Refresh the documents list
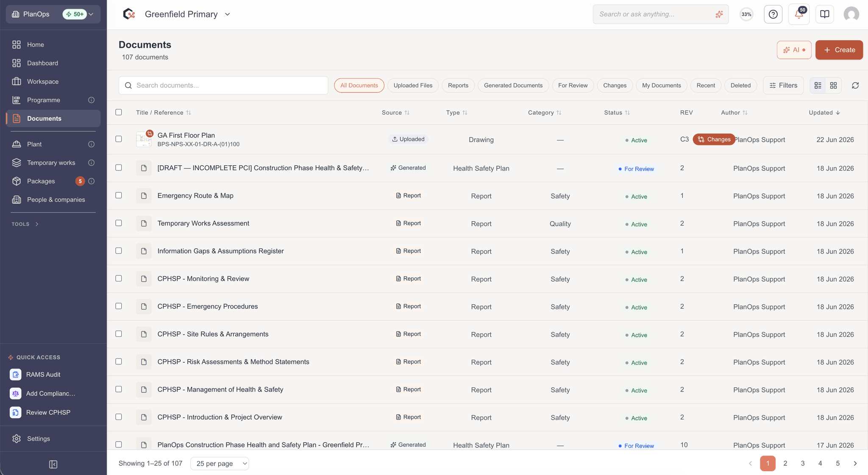Image resolution: width=868 pixels, height=475 pixels. point(855,86)
